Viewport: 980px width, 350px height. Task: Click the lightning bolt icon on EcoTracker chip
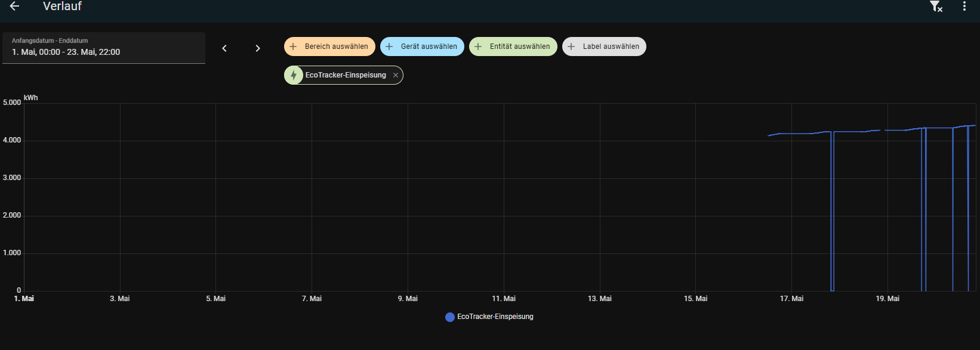tap(294, 75)
